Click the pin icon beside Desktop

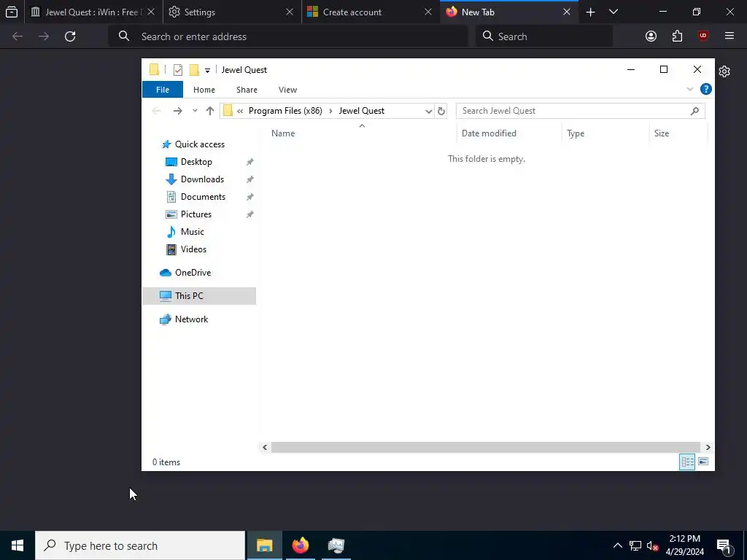249,162
